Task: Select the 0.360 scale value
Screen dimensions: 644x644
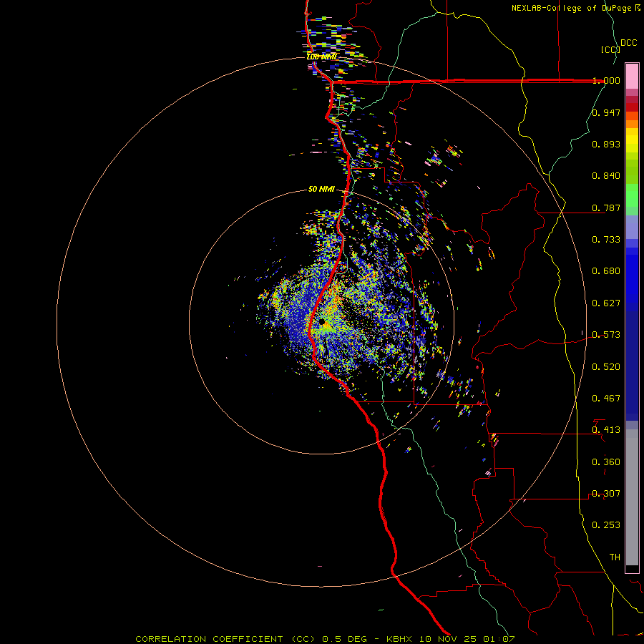Action: [x=606, y=462]
